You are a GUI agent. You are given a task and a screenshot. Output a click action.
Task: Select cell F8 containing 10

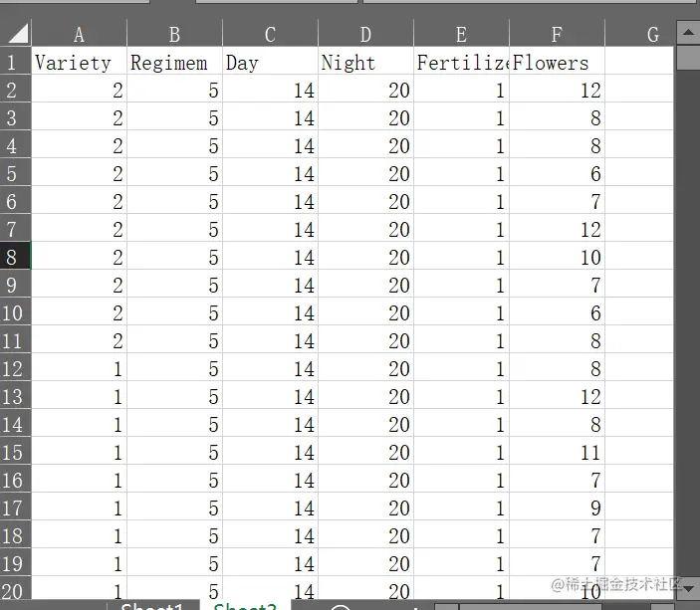coord(557,256)
